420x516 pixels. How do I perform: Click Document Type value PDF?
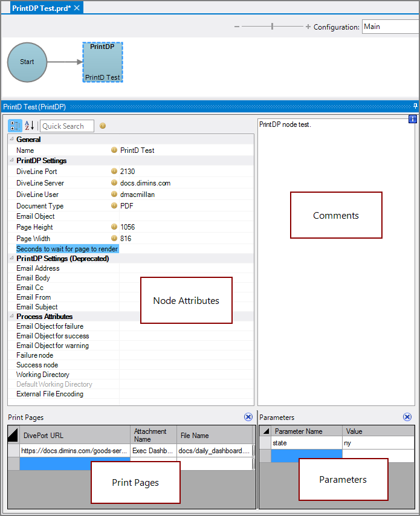pos(127,206)
